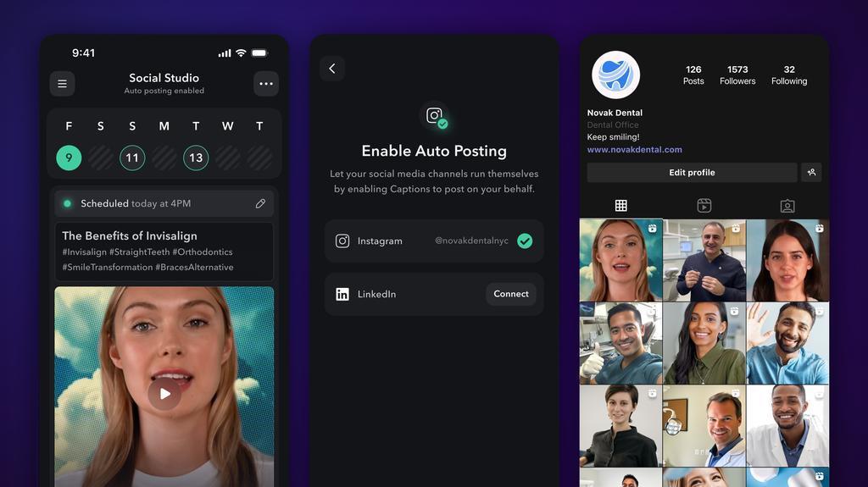Viewport: 868px width, 487px height.
Task: Click the LinkedIn logo in channel row
Action: (342, 294)
